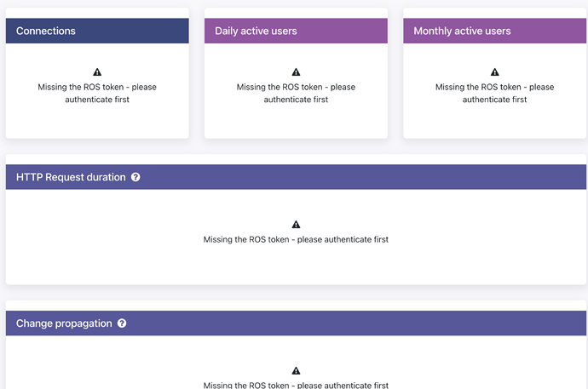Screen dimensions: 588x389
Task: Click the warning icon in Connections card
Action: (x=97, y=72)
